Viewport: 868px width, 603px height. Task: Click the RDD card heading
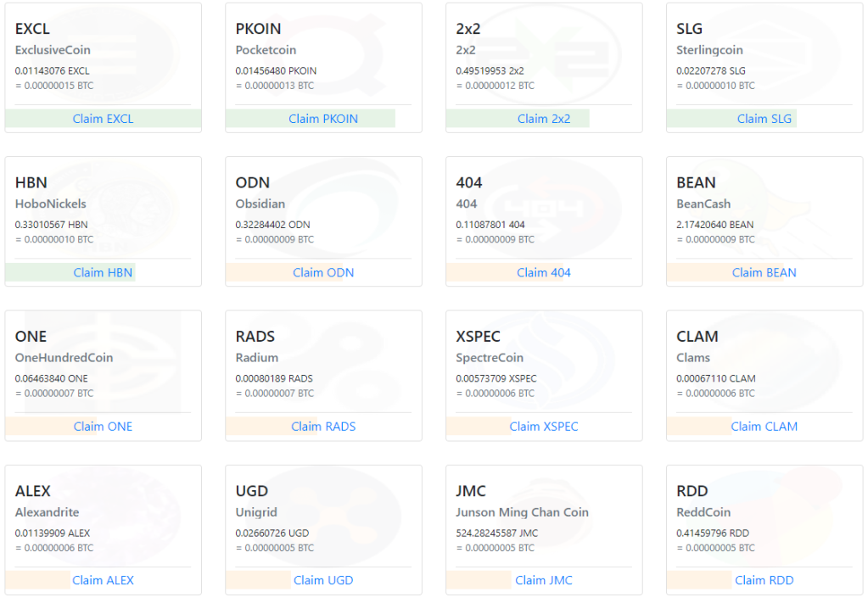(692, 491)
